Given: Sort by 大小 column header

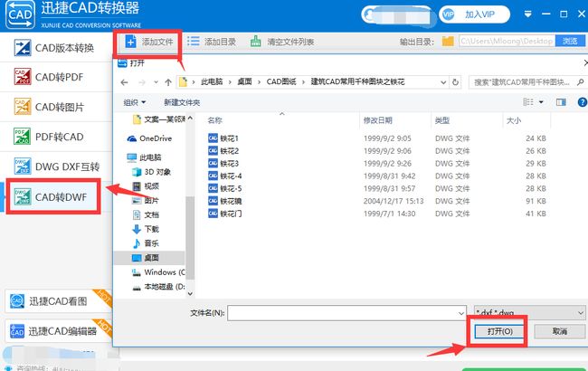Looking at the screenshot, I should (x=514, y=120).
